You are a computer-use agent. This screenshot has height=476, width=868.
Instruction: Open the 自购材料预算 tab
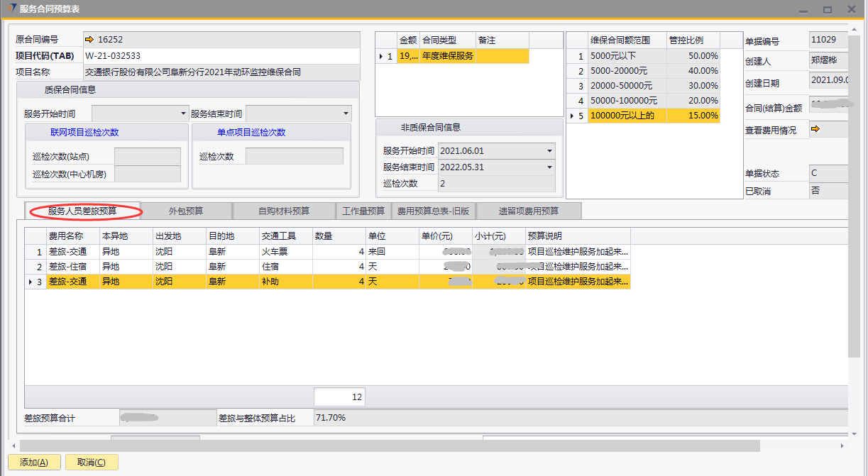tap(284, 211)
